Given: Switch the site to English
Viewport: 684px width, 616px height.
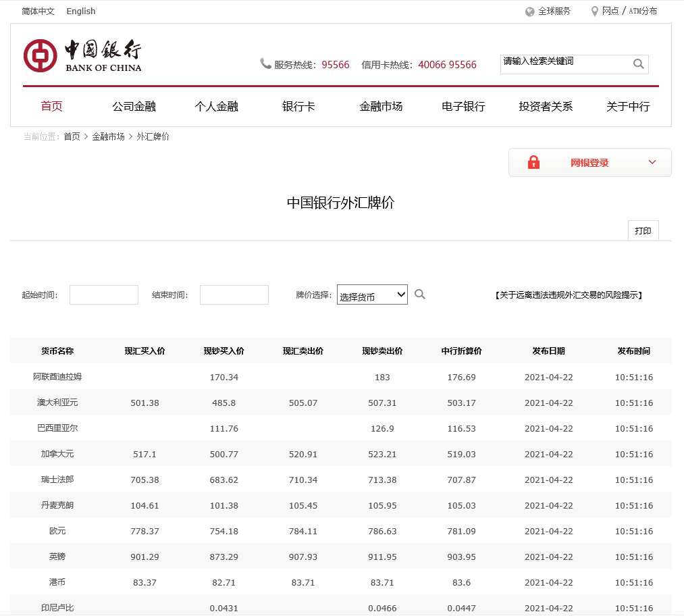Looking at the screenshot, I should pos(80,11).
